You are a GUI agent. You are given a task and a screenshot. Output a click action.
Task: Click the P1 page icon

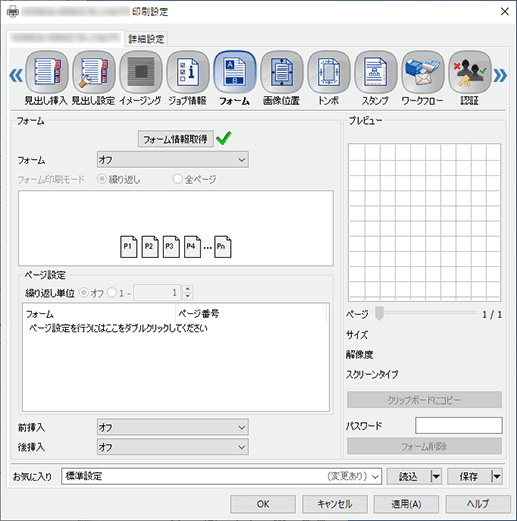pyautogui.click(x=128, y=247)
